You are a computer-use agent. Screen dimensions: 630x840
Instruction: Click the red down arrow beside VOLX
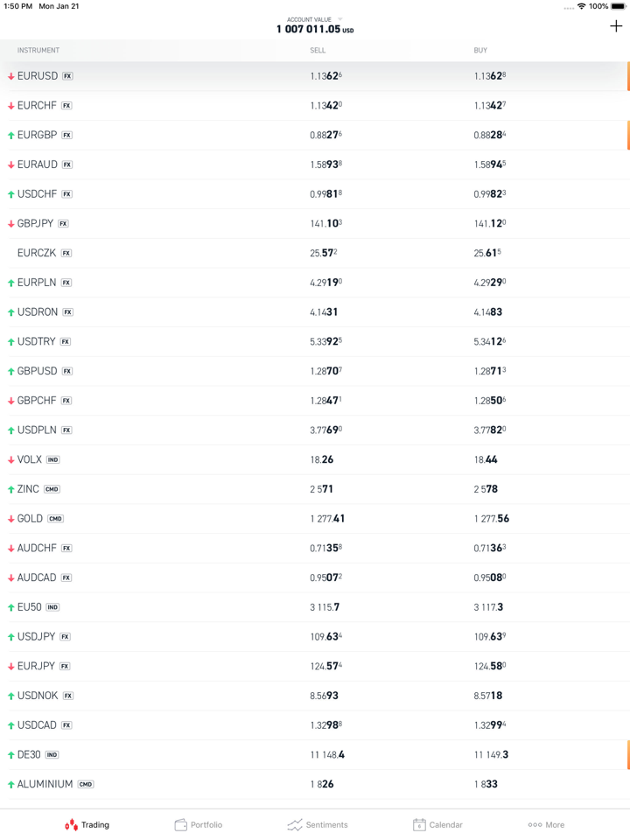click(11, 460)
